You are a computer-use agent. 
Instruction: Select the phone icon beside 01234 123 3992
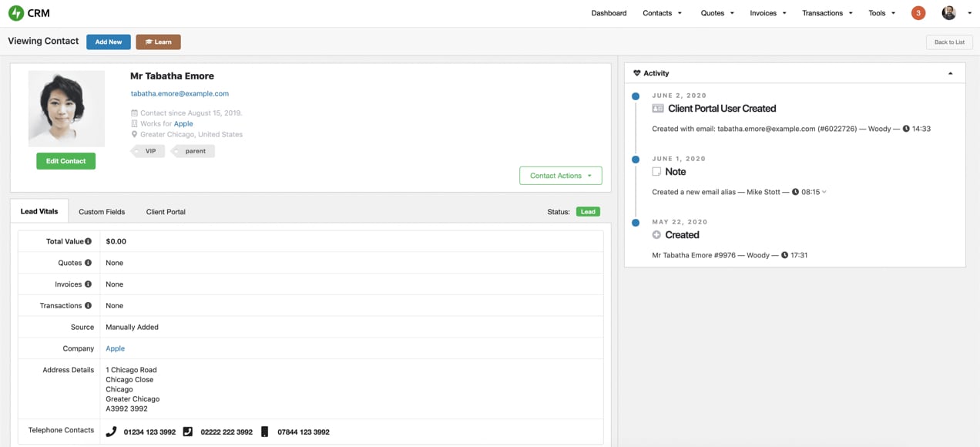[x=111, y=432]
